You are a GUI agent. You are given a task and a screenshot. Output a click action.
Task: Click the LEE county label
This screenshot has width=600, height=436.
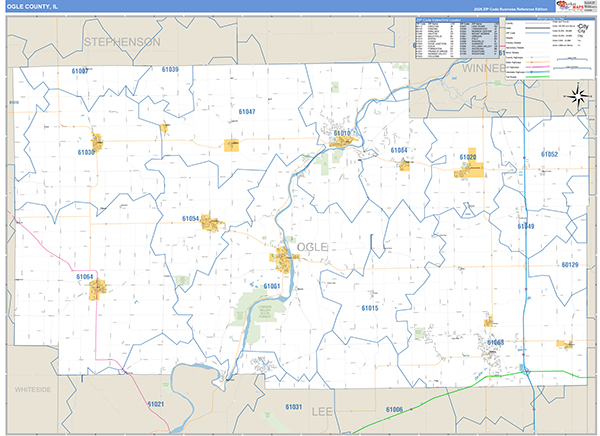(322, 412)
